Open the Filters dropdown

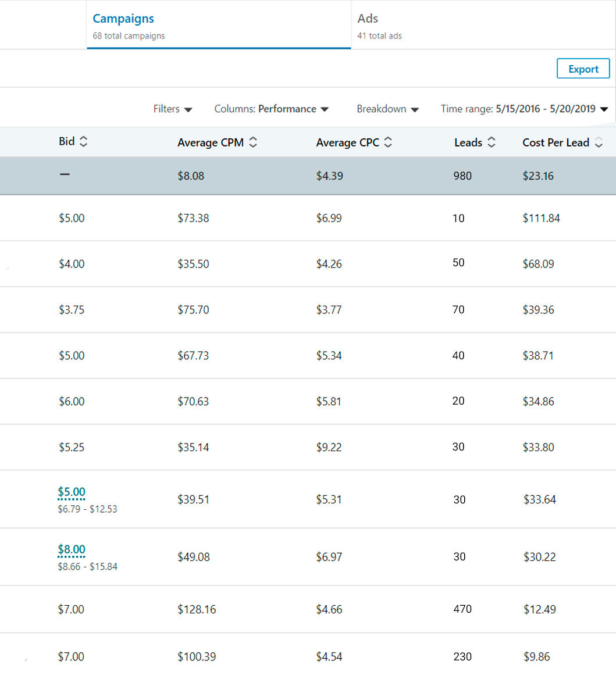click(173, 109)
